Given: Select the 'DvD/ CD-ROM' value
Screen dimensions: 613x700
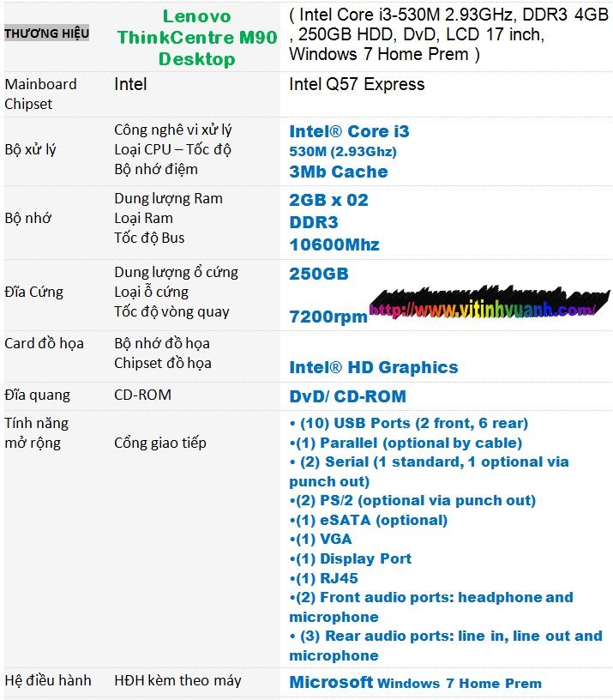Looking at the screenshot, I should (347, 396).
